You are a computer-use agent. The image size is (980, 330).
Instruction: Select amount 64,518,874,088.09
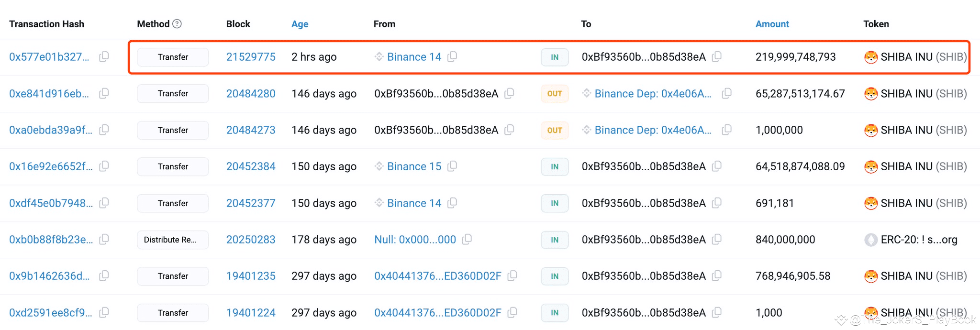pyautogui.click(x=800, y=166)
